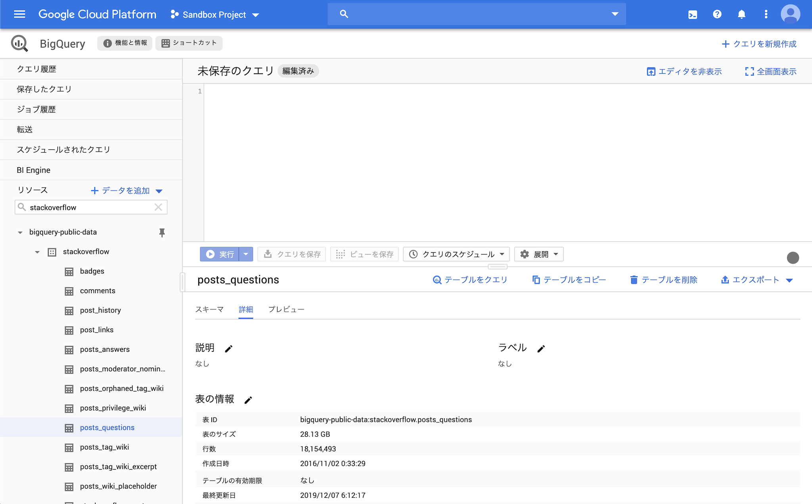Image resolution: width=812 pixels, height=504 pixels.
Task: Click the stackoverflow dataset icon
Action: pos(52,252)
